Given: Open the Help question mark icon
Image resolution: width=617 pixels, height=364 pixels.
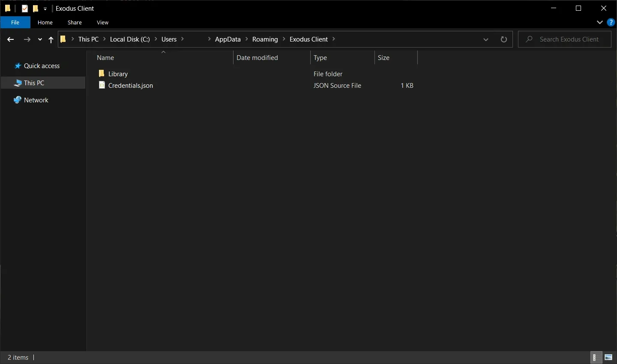Looking at the screenshot, I should (611, 22).
